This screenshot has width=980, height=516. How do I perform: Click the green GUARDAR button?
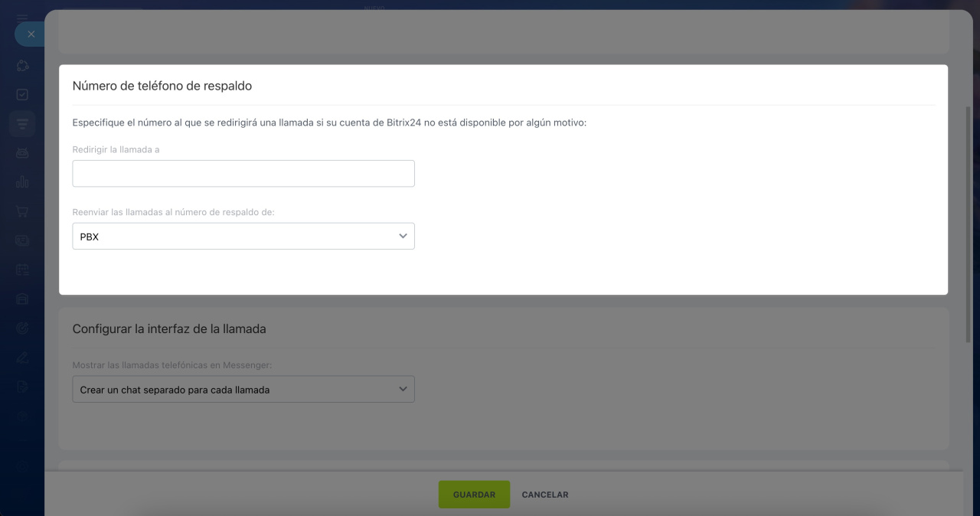click(x=474, y=495)
